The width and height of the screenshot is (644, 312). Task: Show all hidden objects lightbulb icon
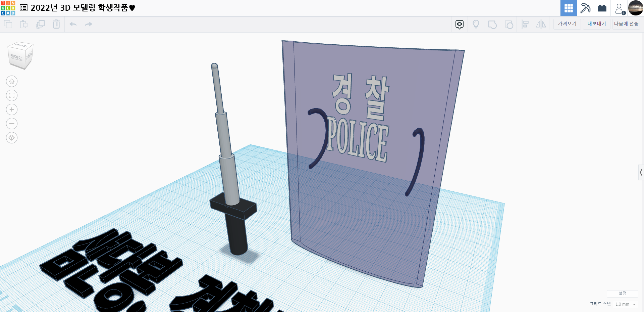476,24
